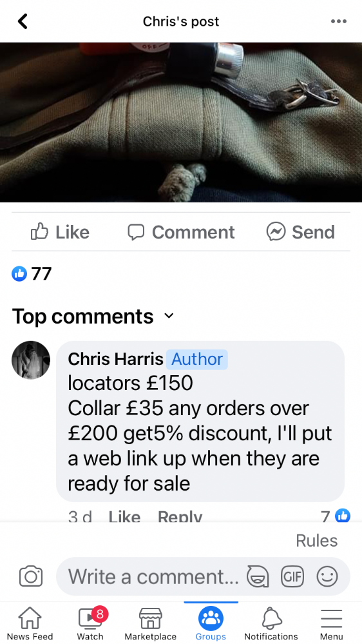Go back using the arrow icon
Viewport: 362px width, 644px height.
click(23, 21)
